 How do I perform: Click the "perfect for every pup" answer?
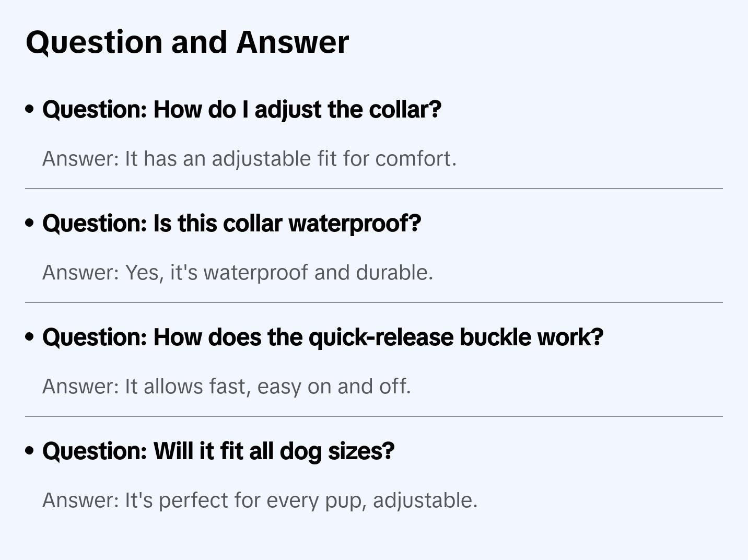click(260, 500)
